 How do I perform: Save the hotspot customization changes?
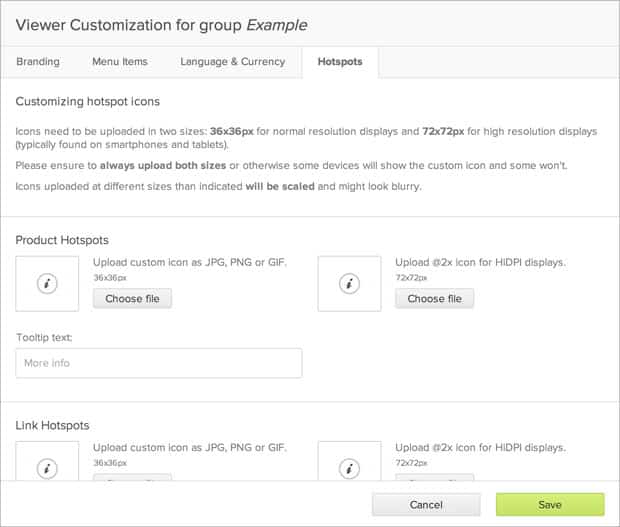coord(550,505)
